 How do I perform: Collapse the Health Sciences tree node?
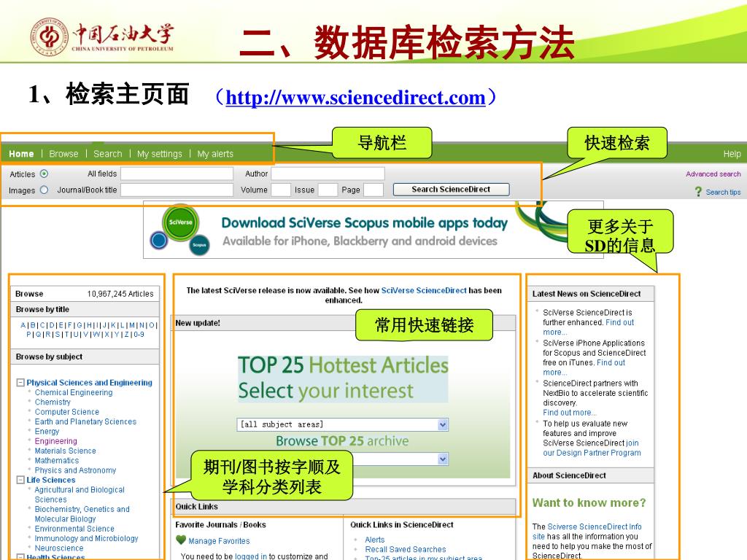(x=20, y=556)
